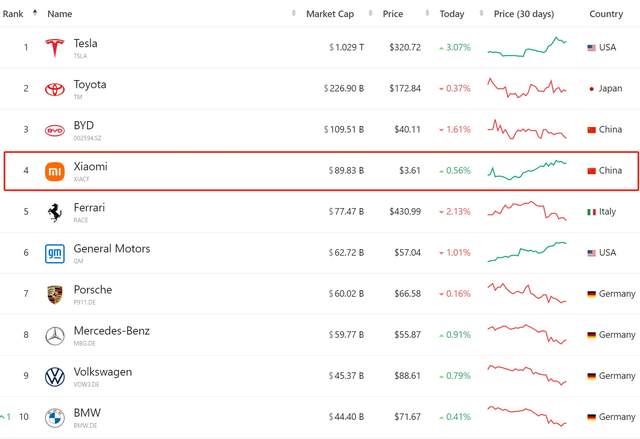
Task: Click the Volkswagen VW logo
Action: 55,377
